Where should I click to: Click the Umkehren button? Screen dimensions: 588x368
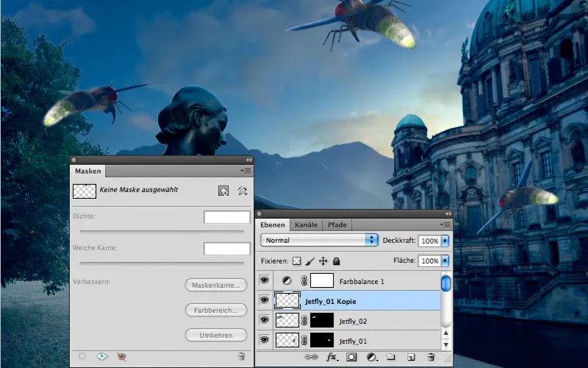tap(216, 336)
